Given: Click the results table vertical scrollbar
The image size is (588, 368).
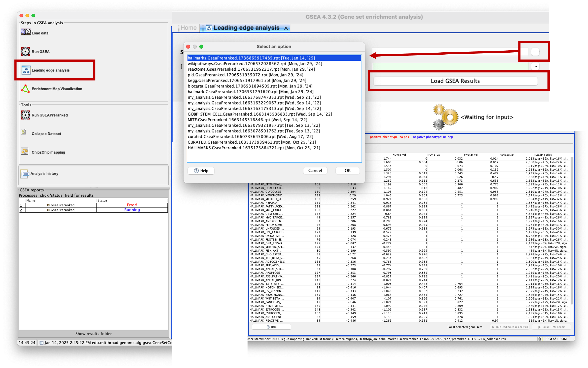Looking at the screenshot, I should tap(572, 231).
